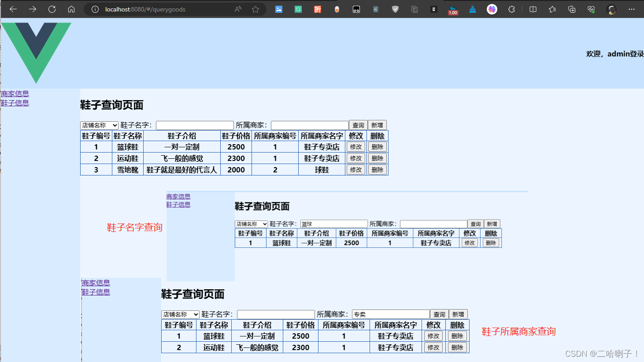
Task: Open 商家信息 in the left sidebar
Action: [x=15, y=93]
